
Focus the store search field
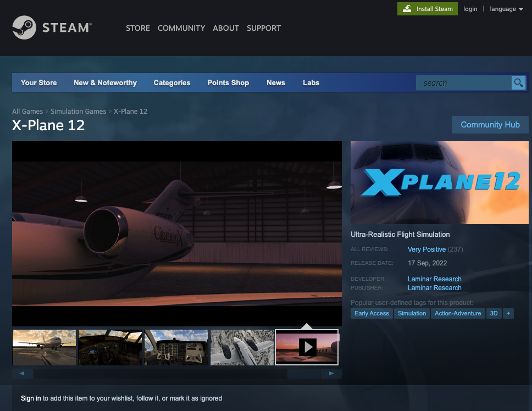[x=463, y=83]
